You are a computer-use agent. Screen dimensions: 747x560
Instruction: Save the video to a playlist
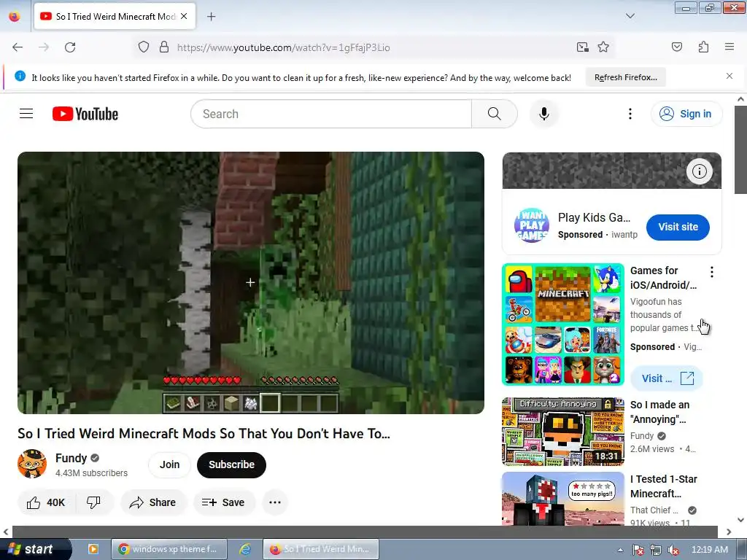coord(223,502)
